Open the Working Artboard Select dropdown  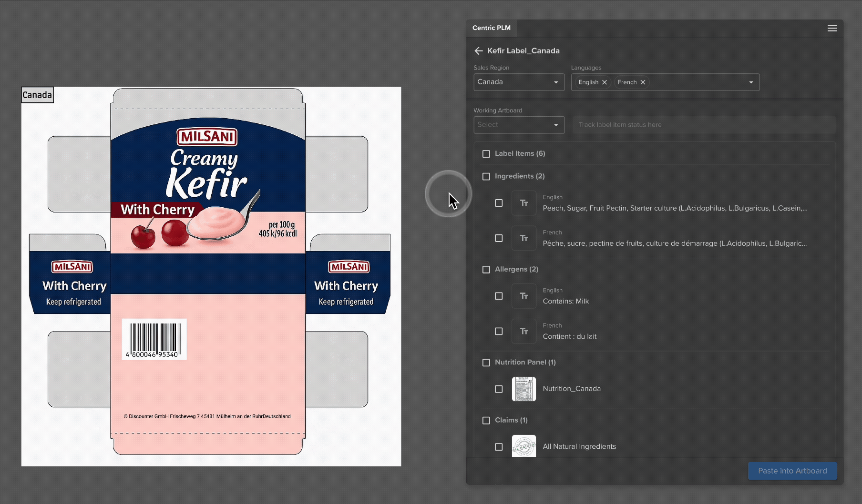tap(519, 125)
